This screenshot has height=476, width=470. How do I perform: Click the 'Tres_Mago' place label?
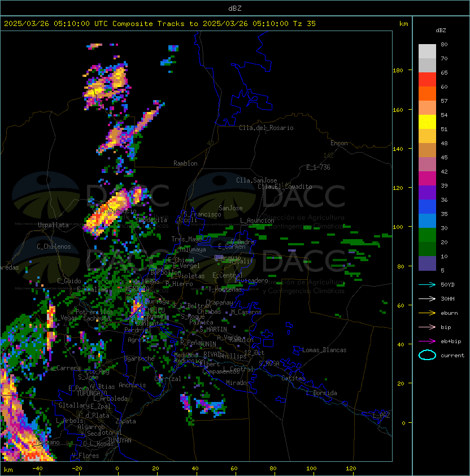186,239
